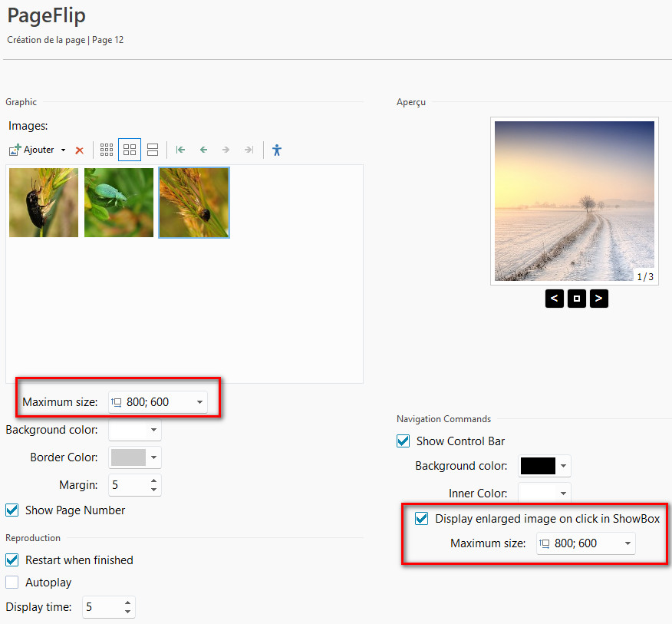Open the Graphic Maximum size dropdown
The image size is (672, 624).
[x=199, y=402]
